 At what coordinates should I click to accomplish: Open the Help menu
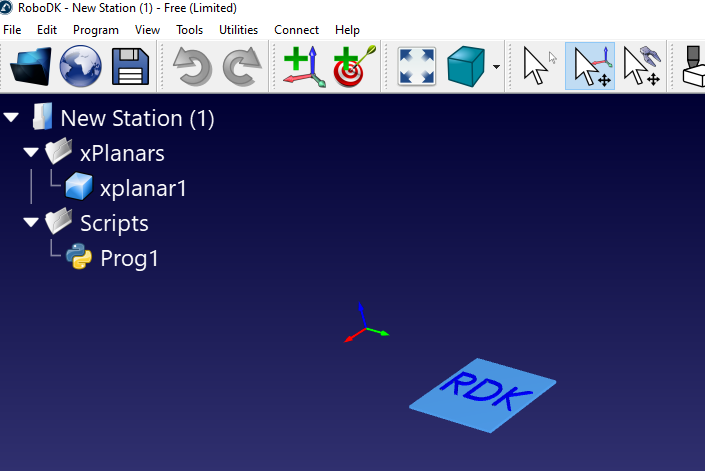pyautogui.click(x=347, y=30)
